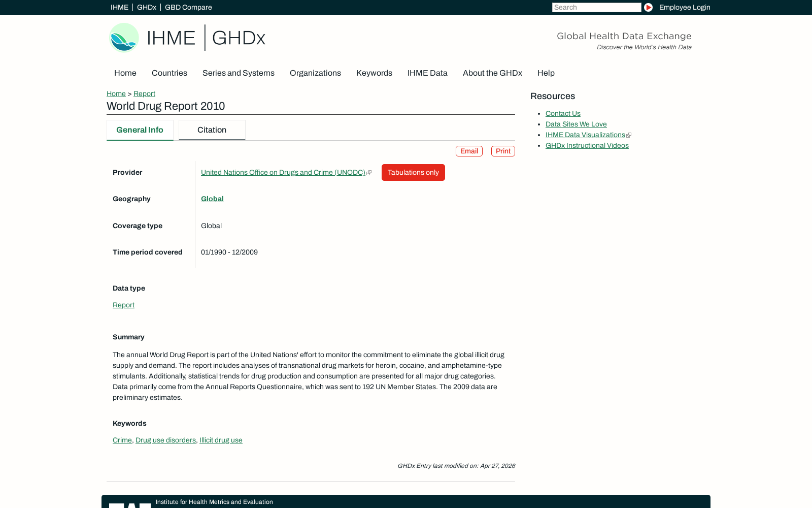Viewport: 812px width, 508px height.
Task: Click Institute for Health Metrics and Evaluation footer text
Action: point(214,502)
